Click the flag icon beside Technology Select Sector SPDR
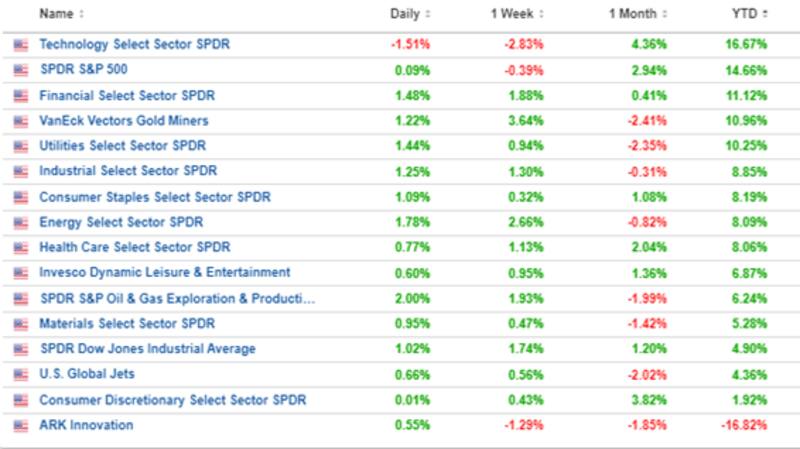This screenshot has height=449, width=800. 21,45
